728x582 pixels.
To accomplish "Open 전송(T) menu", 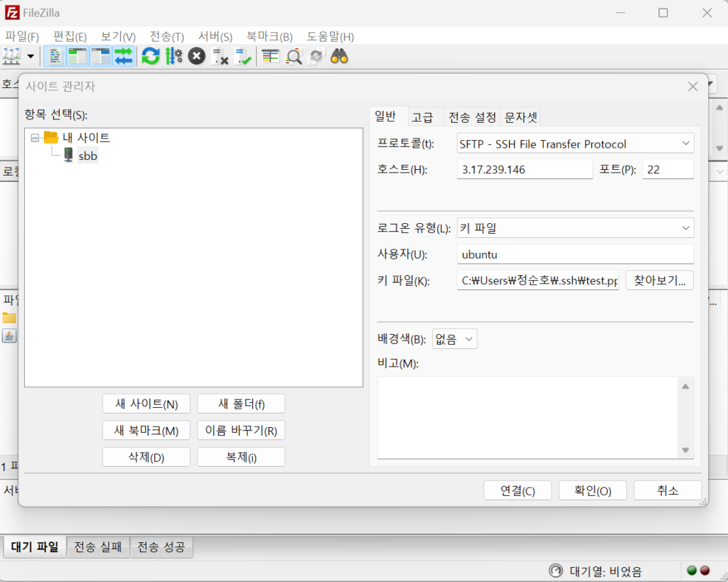I will click(166, 37).
